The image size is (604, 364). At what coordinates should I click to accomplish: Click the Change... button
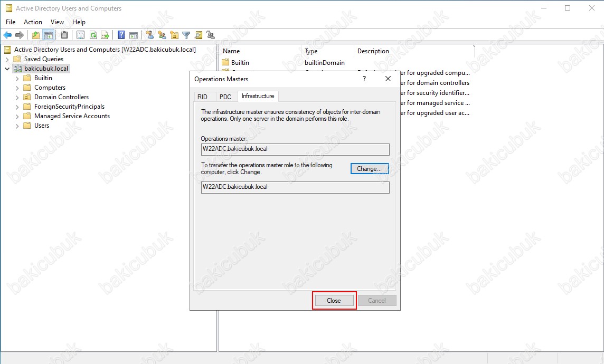(370, 168)
